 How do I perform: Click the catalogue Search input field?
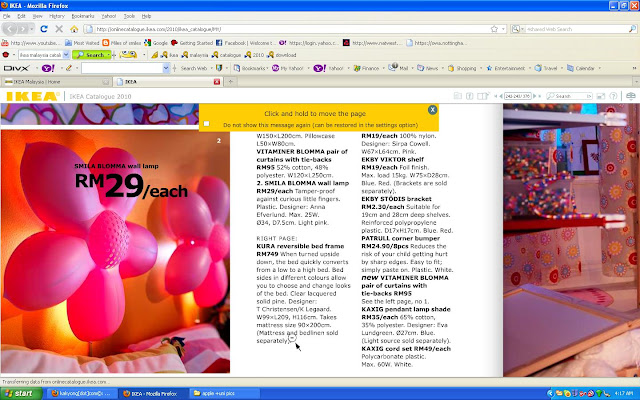[x=569, y=96]
